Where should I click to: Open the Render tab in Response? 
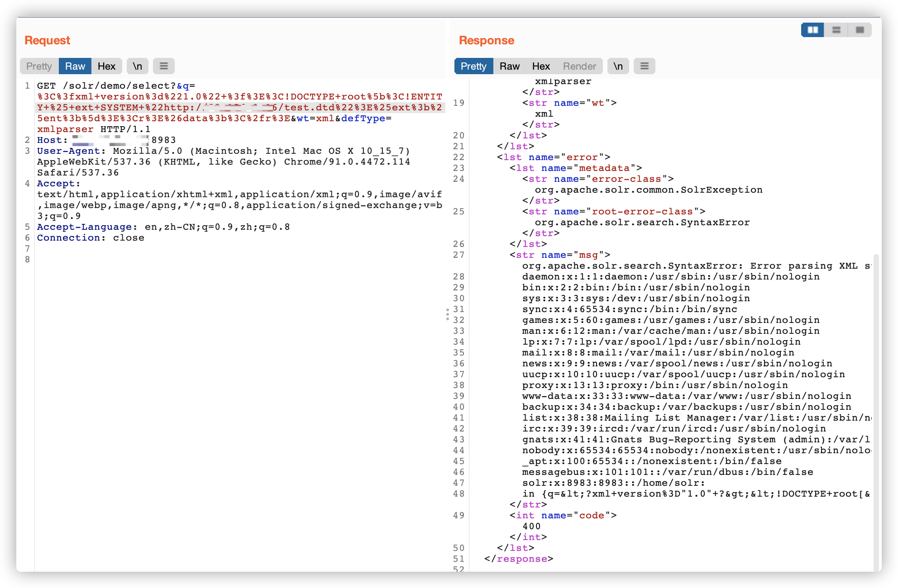[579, 66]
